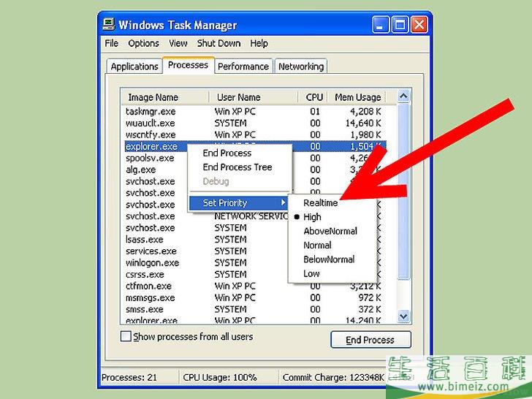
Task: Click CPU Usage: 100% status entry
Action: [x=220, y=377]
